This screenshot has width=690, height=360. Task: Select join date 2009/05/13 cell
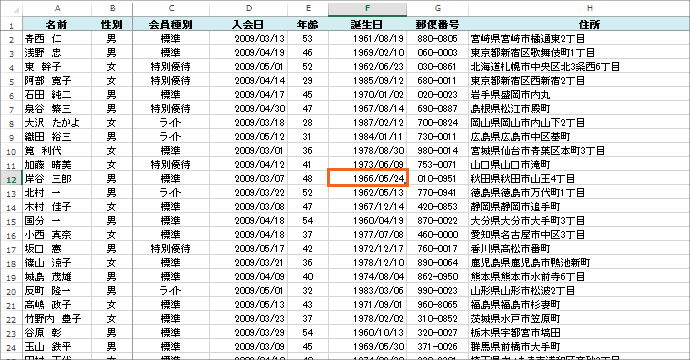[249, 305]
